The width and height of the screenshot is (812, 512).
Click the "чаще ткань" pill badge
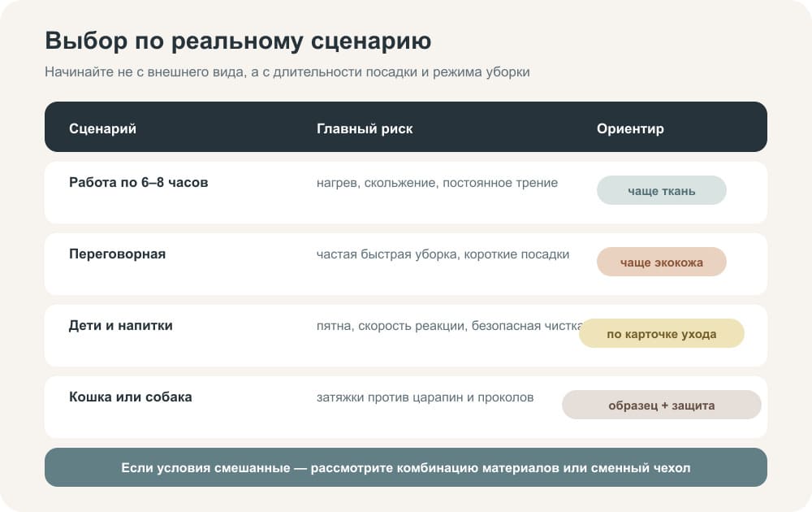pos(661,190)
